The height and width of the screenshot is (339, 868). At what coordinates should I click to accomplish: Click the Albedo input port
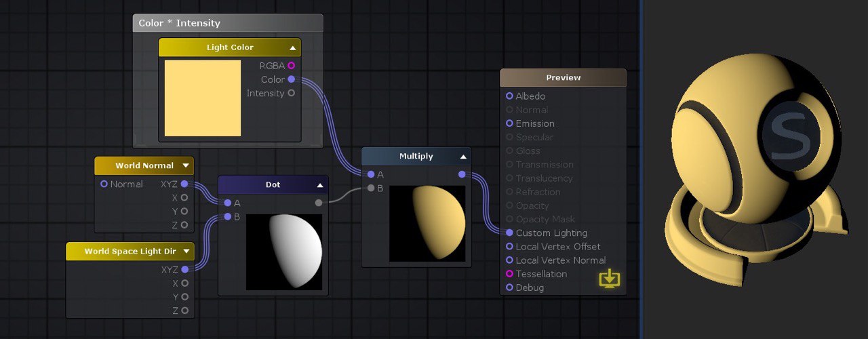[x=509, y=96]
